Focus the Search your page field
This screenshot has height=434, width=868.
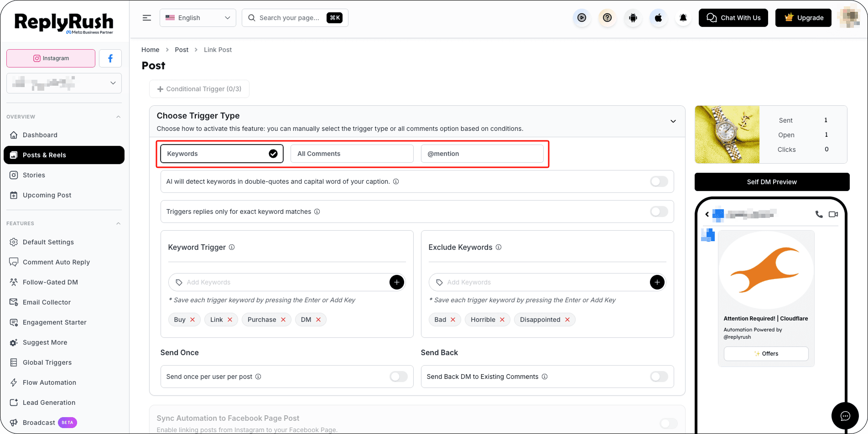tap(295, 18)
